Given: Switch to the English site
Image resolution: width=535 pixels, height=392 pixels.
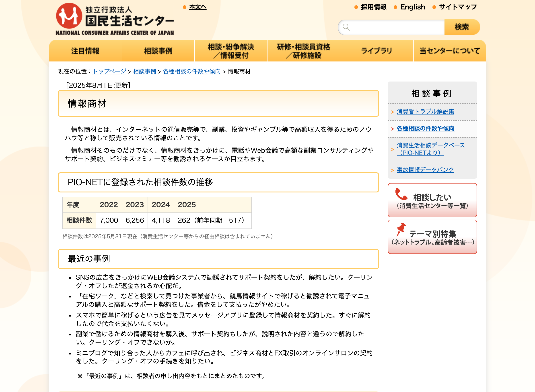Looking at the screenshot, I should coord(413,7).
